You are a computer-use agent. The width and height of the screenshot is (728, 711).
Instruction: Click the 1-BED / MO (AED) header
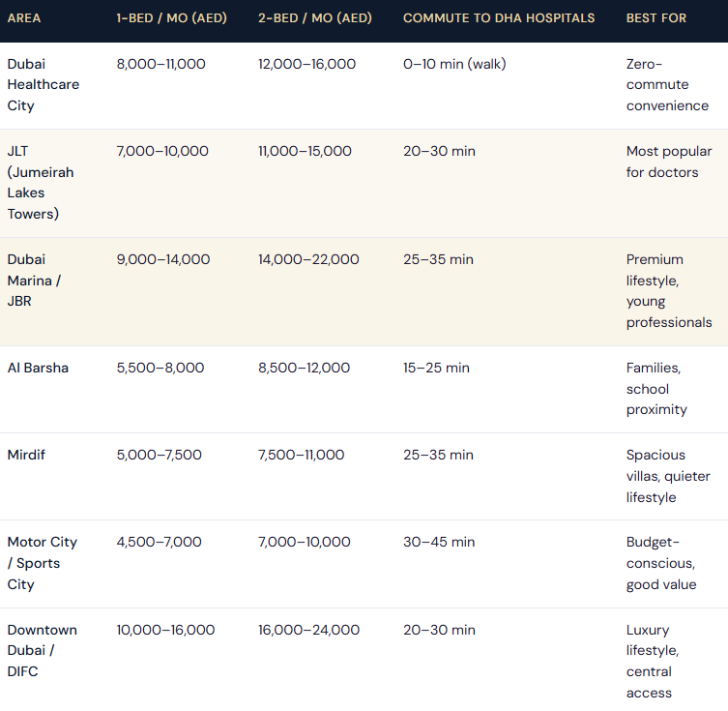point(172,18)
